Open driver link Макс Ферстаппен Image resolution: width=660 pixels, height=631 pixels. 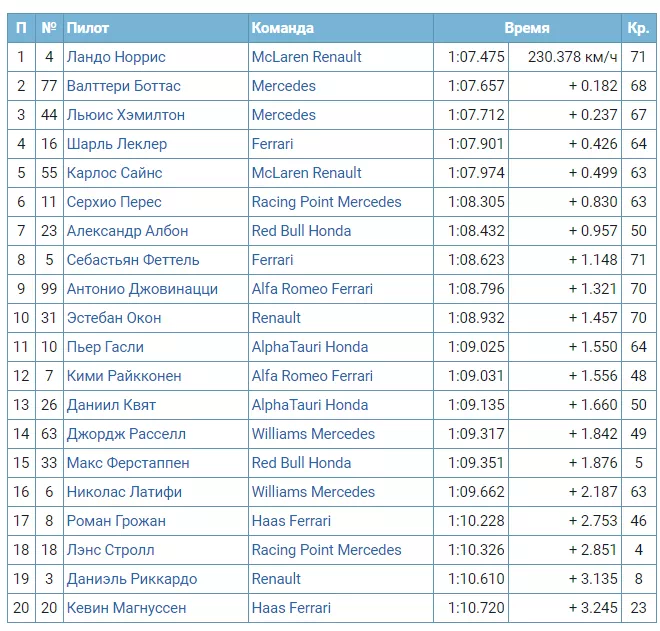128,463
